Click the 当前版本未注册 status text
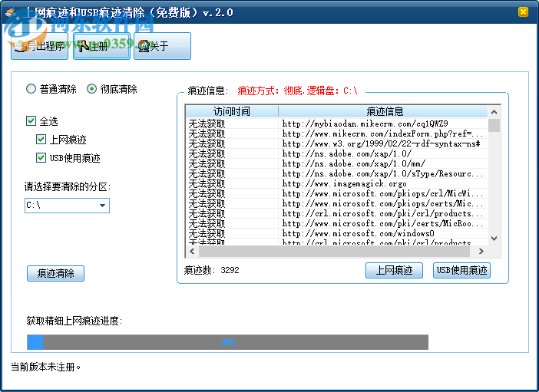This screenshot has width=539, height=392. [x=45, y=367]
